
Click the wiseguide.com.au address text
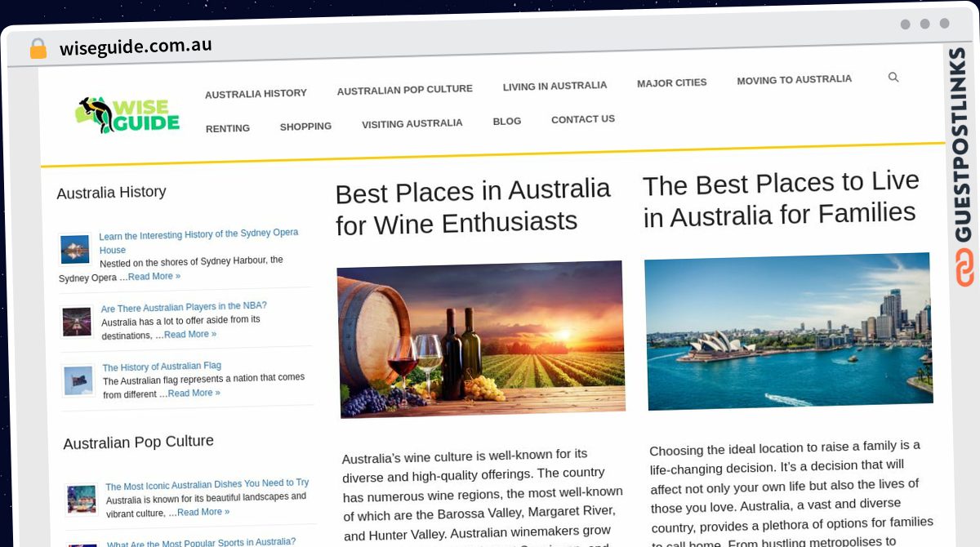click(136, 47)
